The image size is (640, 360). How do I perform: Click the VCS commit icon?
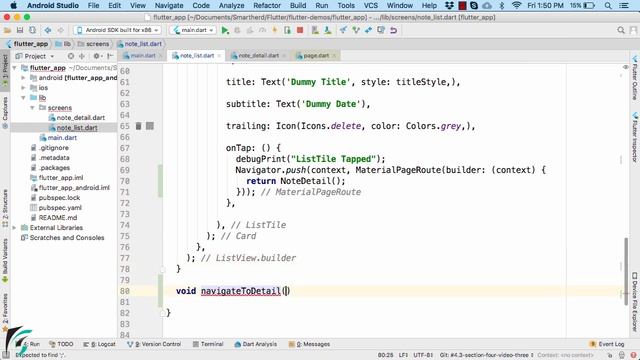tap(356, 30)
